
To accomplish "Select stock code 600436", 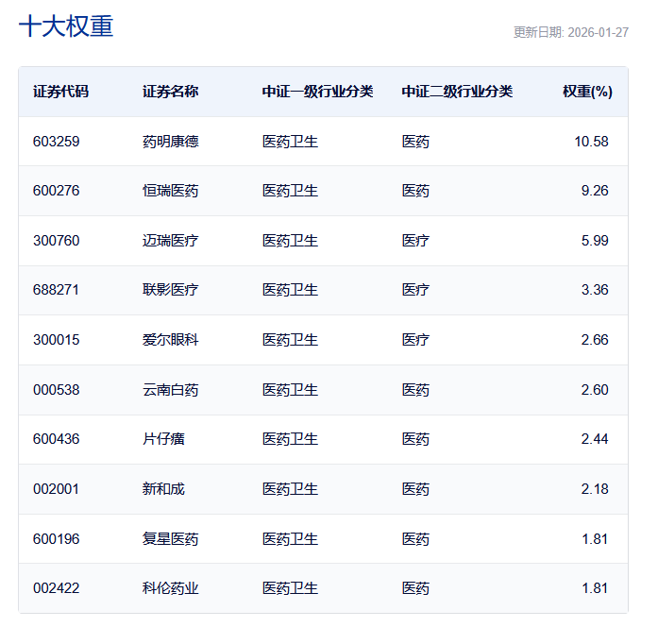I will 57,439.
